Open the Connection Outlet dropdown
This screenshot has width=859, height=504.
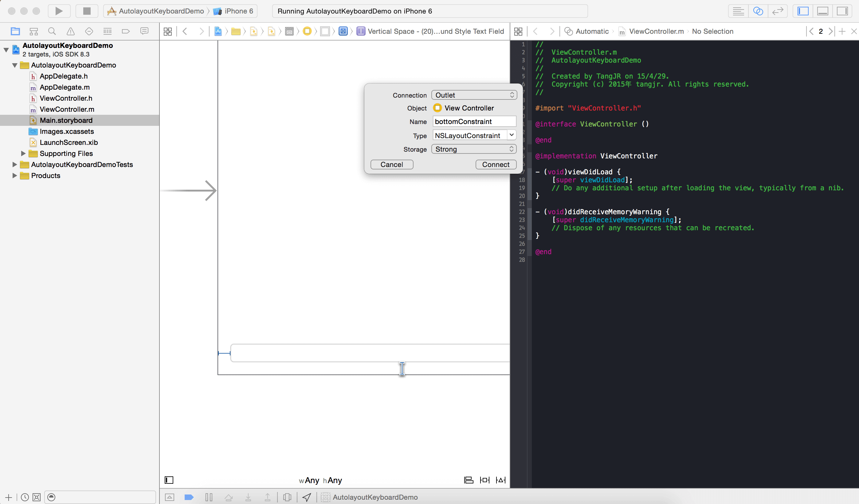[474, 95]
